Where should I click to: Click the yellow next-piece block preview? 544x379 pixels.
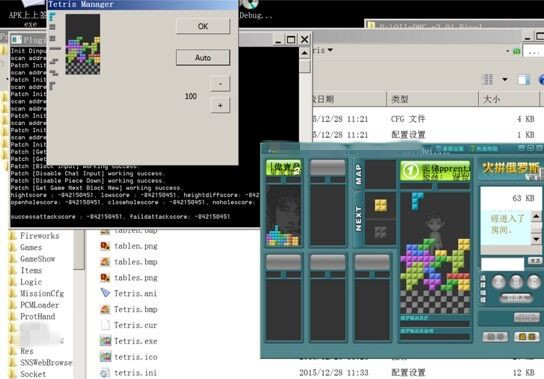coord(381,205)
